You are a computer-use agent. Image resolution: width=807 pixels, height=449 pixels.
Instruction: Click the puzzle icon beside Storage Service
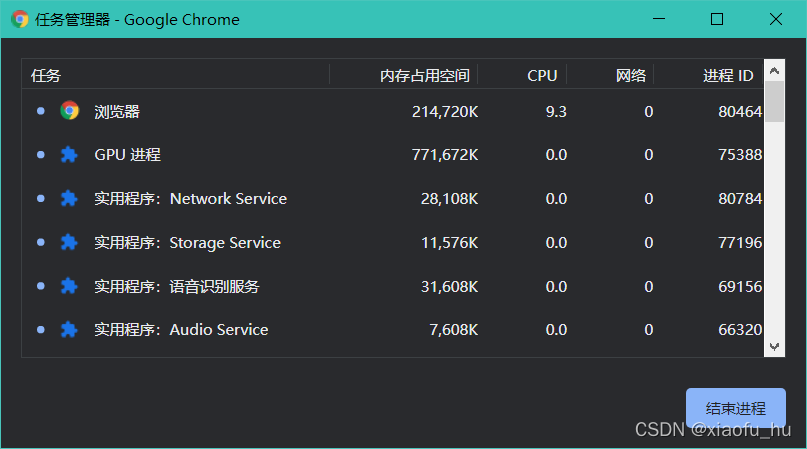click(x=69, y=243)
